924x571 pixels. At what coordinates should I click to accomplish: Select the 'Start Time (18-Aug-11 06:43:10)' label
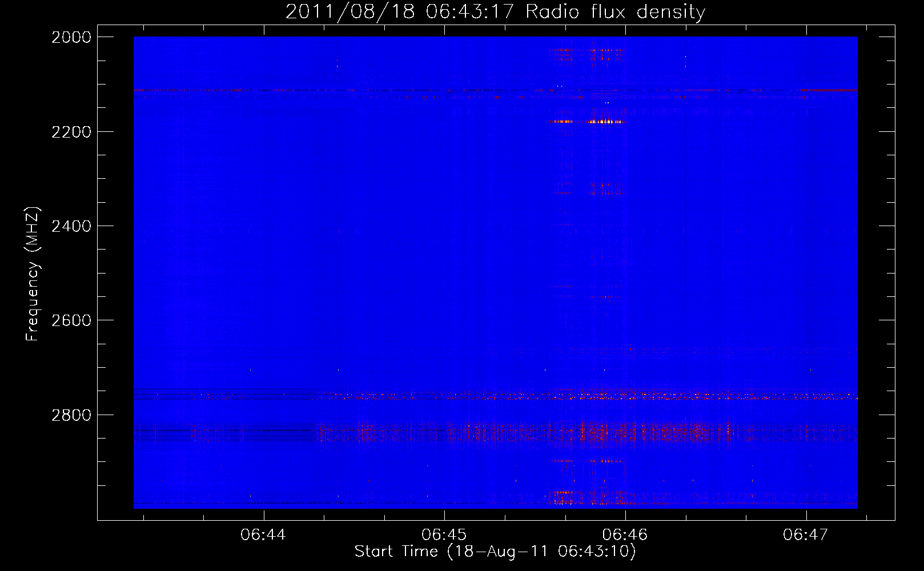pos(495,552)
